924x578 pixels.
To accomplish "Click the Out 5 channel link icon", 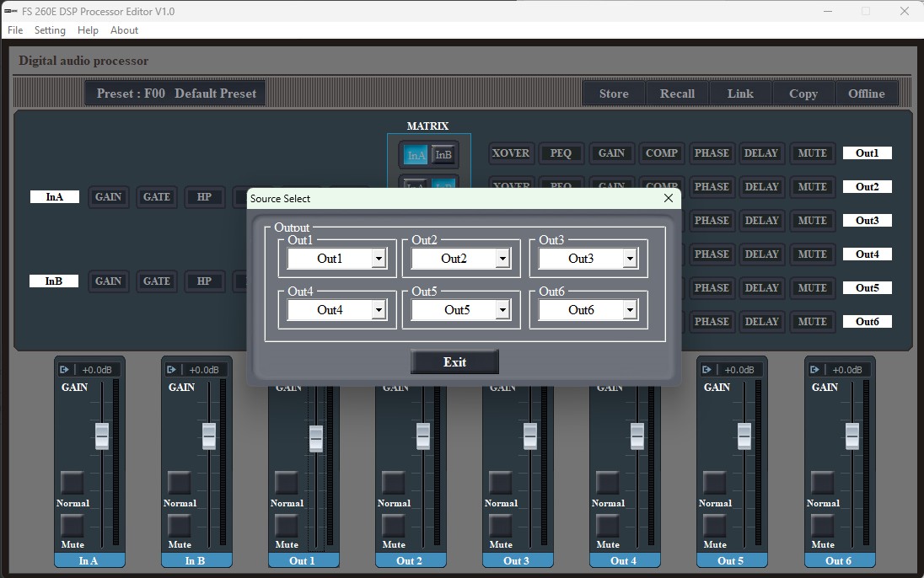I will pos(706,370).
